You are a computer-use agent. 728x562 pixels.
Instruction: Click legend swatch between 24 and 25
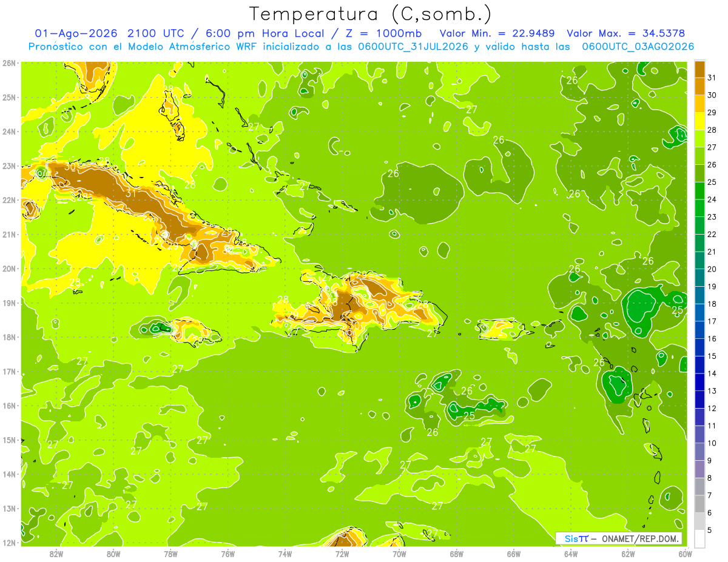click(x=699, y=190)
